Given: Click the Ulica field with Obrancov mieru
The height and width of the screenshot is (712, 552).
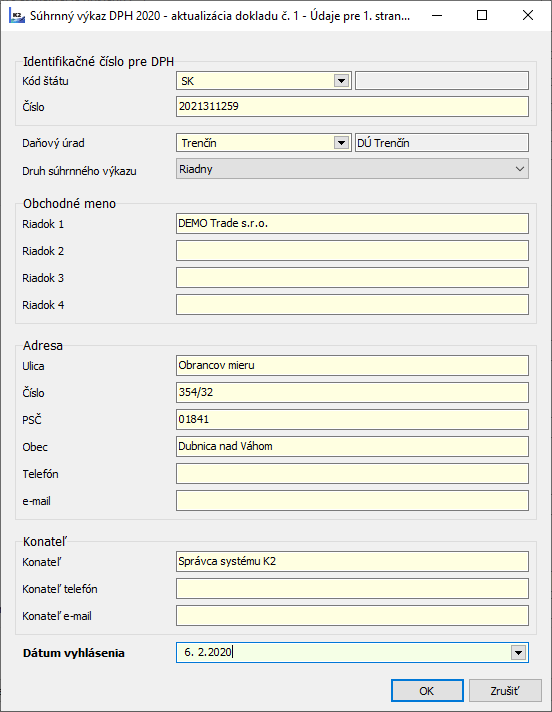Looking at the screenshot, I should (x=352, y=366).
